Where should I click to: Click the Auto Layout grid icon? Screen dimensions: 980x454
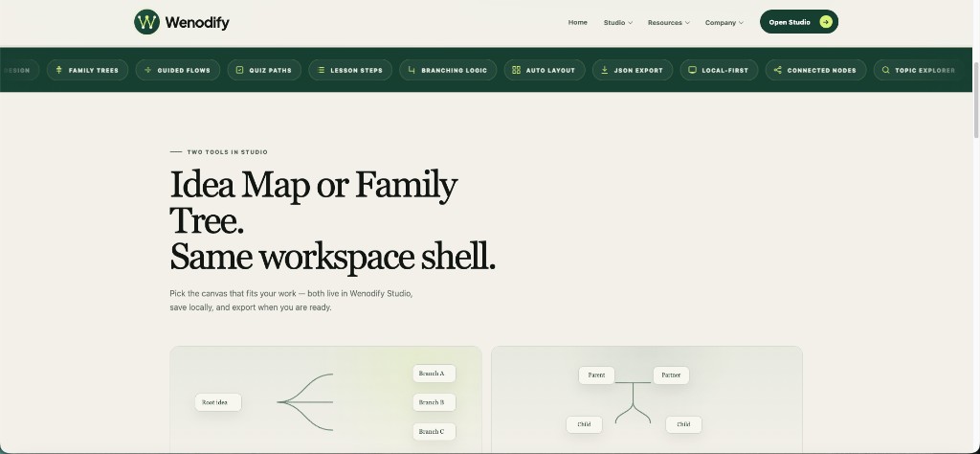coord(516,70)
